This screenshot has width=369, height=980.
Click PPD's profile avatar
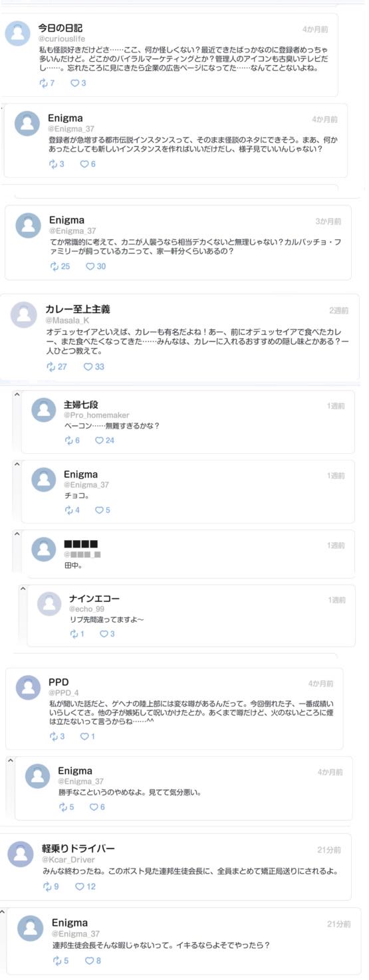pyautogui.click(x=29, y=688)
